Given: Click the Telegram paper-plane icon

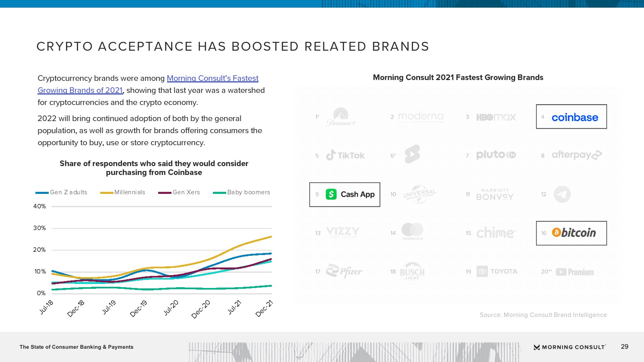Looking at the screenshot, I should coord(562,194).
